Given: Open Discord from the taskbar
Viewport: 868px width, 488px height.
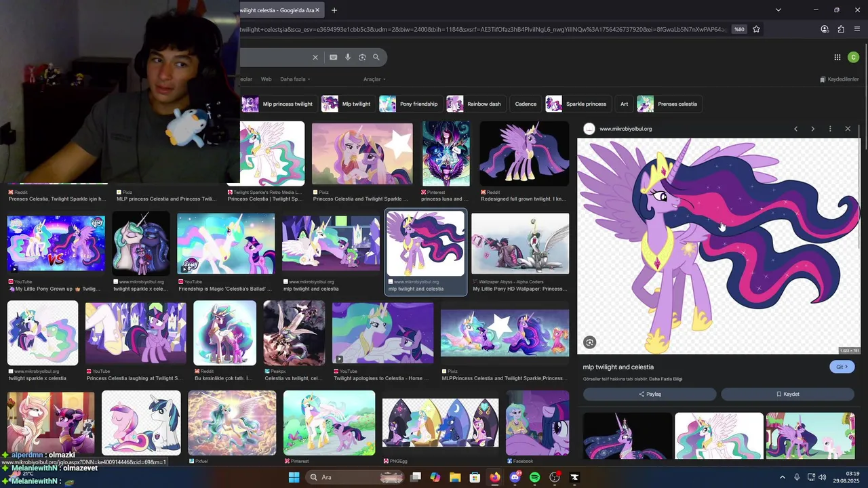Looking at the screenshot, I should pos(515,477).
